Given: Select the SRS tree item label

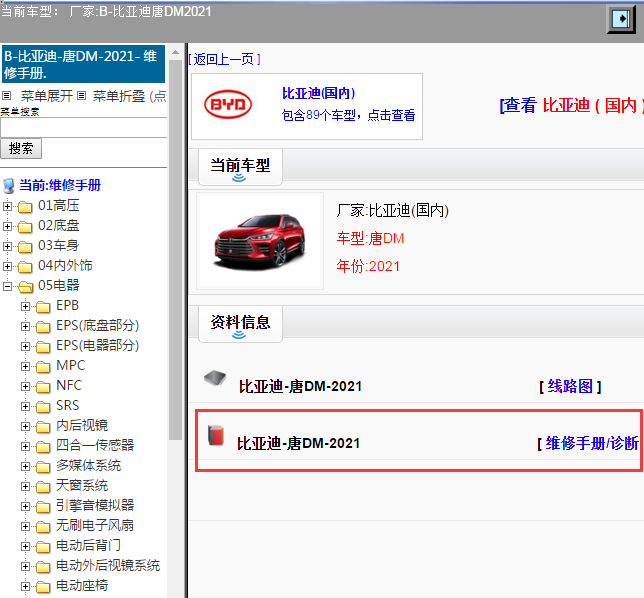Looking at the screenshot, I should pyautogui.click(x=67, y=405).
